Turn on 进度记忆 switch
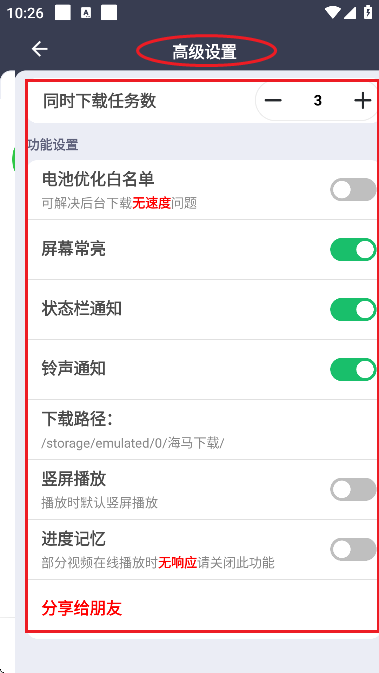This screenshot has width=379, height=673. point(353,549)
